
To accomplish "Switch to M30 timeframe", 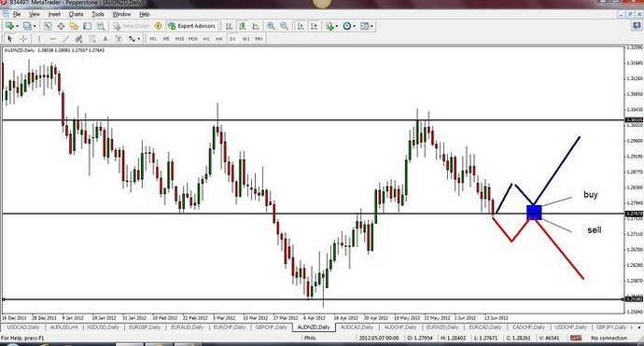I will (x=192, y=38).
